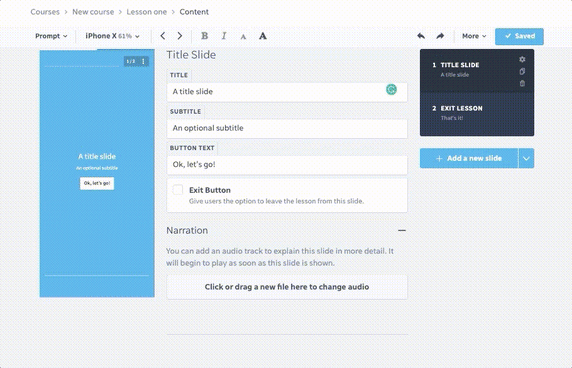Select the Content breadcrumb
The width and height of the screenshot is (572, 368).
pyautogui.click(x=194, y=12)
